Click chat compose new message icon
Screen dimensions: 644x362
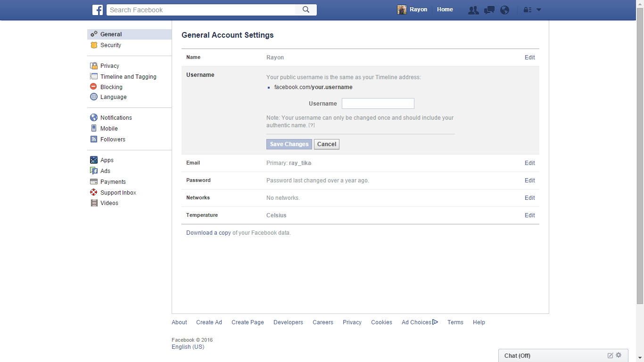[x=610, y=355]
